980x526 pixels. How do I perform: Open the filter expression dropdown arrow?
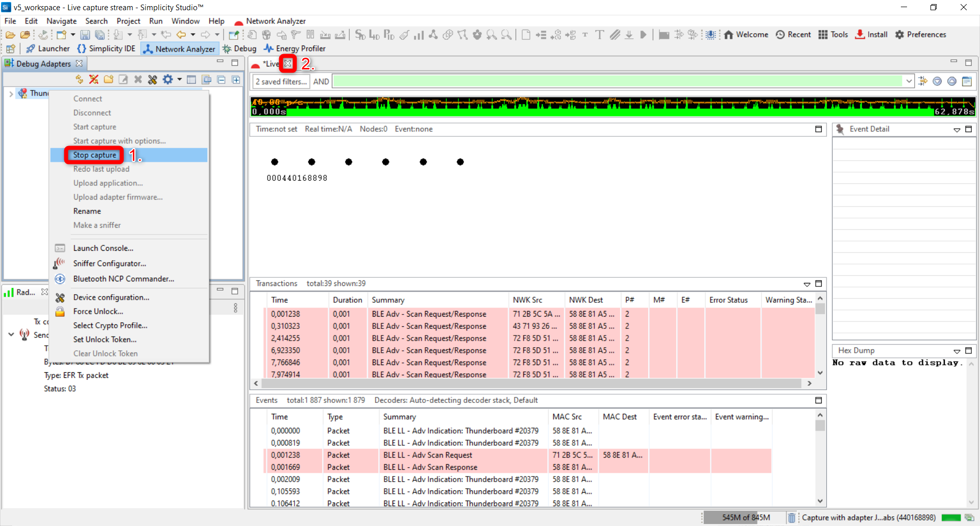pos(909,81)
